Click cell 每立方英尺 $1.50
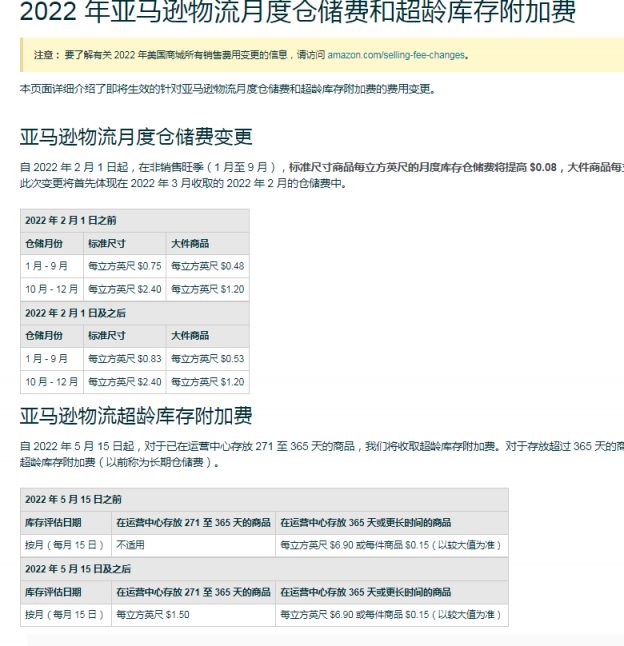 pyautogui.click(x=193, y=615)
